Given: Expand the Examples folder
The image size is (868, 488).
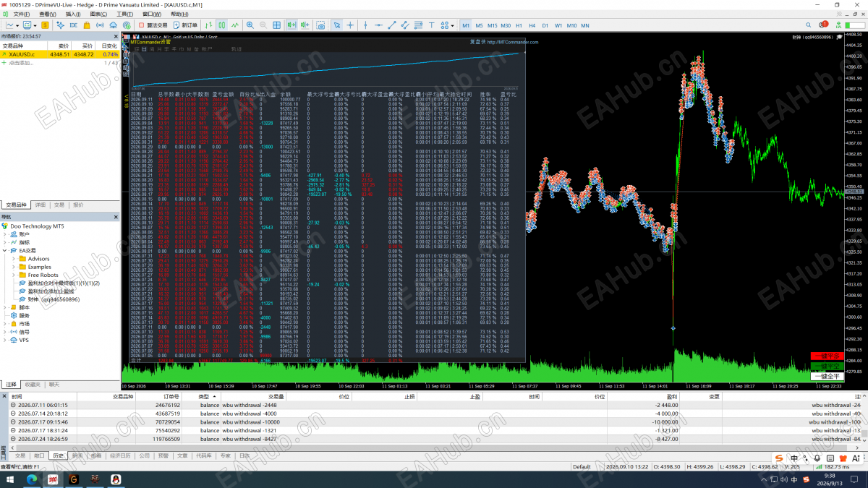Looking at the screenshot, I should pos(14,267).
